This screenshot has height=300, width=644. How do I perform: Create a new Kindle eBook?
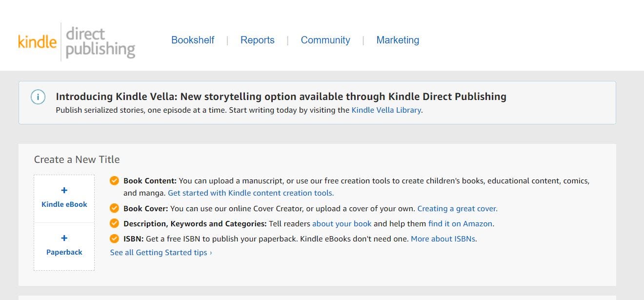point(64,199)
